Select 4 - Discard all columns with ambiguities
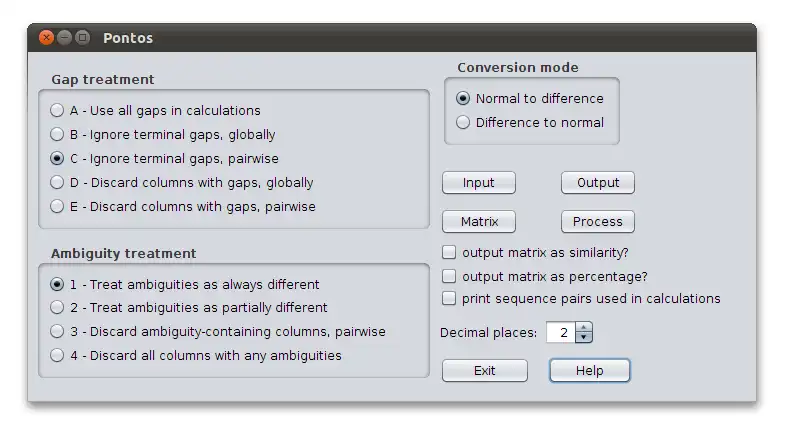This screenshot has width=788, height=430. click(57, 356)
